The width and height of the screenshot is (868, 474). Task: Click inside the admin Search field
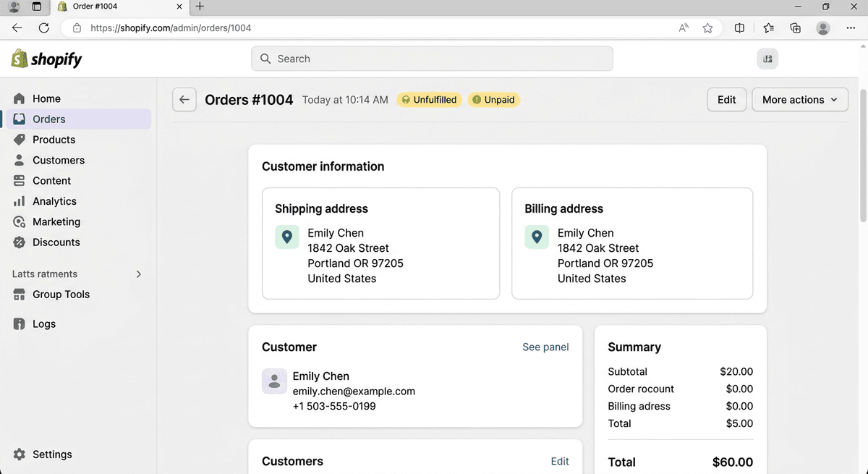click(432, 59)
